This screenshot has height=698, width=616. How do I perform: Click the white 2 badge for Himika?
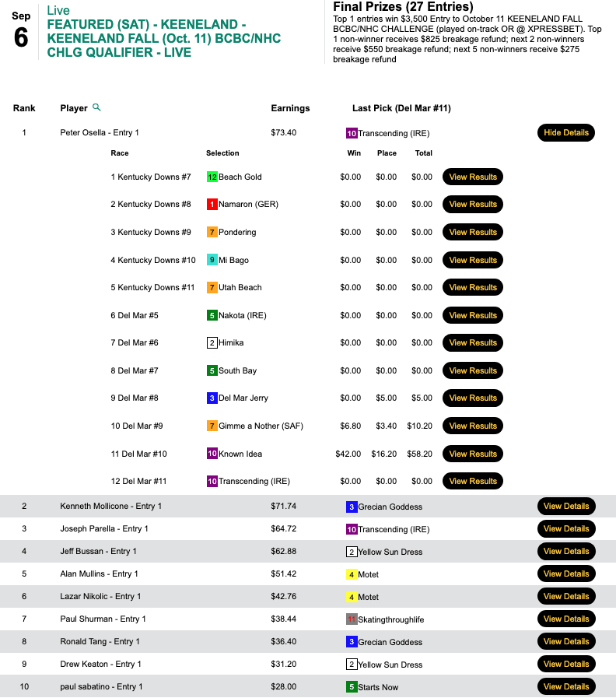[212, 343]
